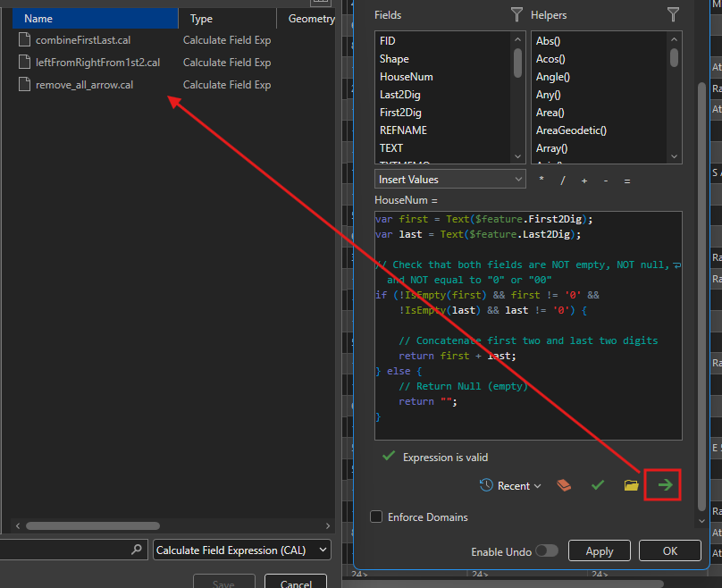Select remove_all_arrow.cal file
Viewport: 722px width, 588px height.
tap(84, 85)
